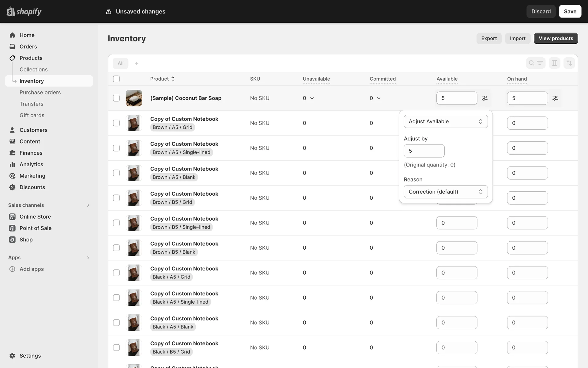Open Purchase orders in sidebar

coord(40,92)
